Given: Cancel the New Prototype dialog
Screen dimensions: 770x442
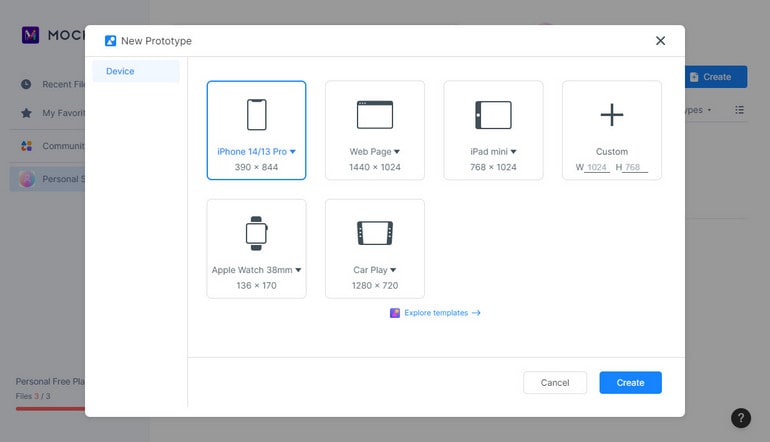Looking at the screenshot, I should coord(555,383).
